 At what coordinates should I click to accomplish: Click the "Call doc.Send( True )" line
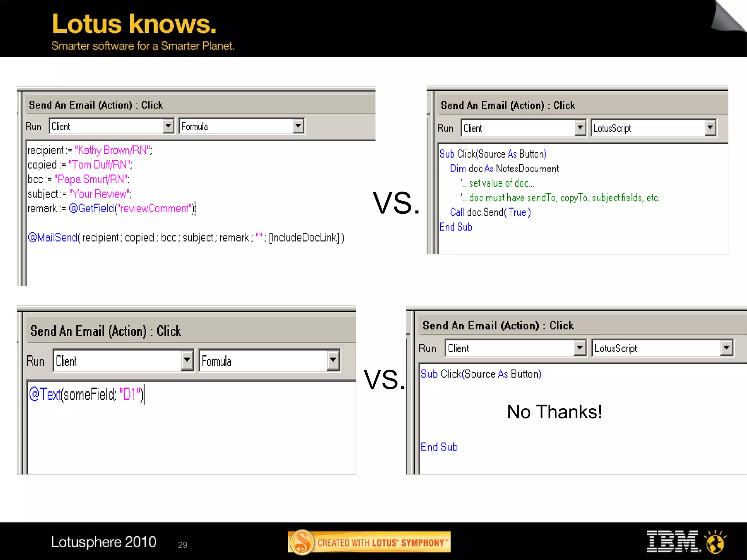click(x=491, y=212)
